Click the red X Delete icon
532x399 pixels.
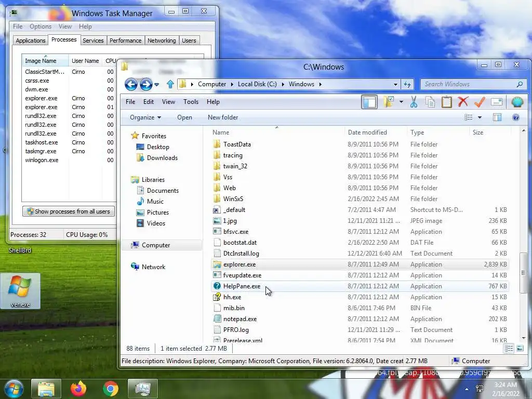coord(463,102)
